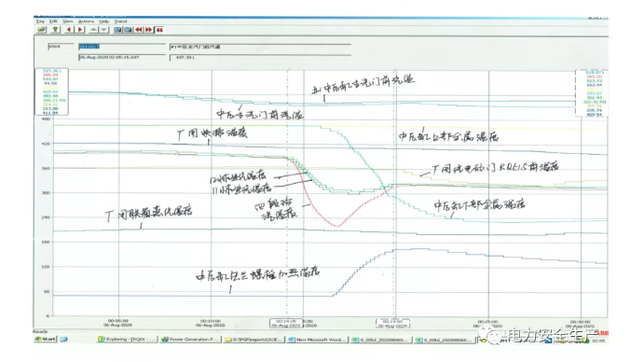The width and height of the screenshot is (644, 362).
Task: Click the Windows Start button
Action: click(x=46, y=340)
